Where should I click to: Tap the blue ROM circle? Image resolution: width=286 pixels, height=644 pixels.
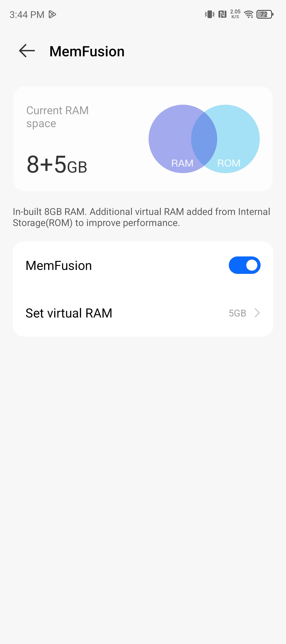(238, 139)
